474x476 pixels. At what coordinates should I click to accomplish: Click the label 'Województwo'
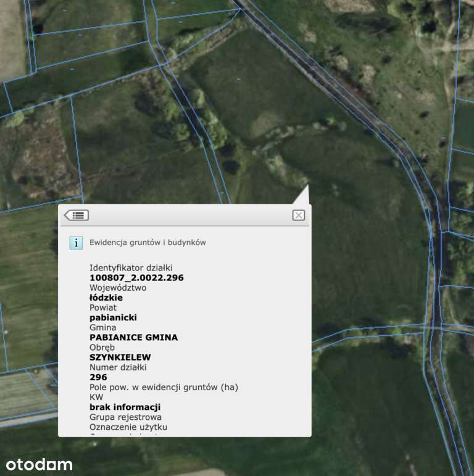point(118,288)
